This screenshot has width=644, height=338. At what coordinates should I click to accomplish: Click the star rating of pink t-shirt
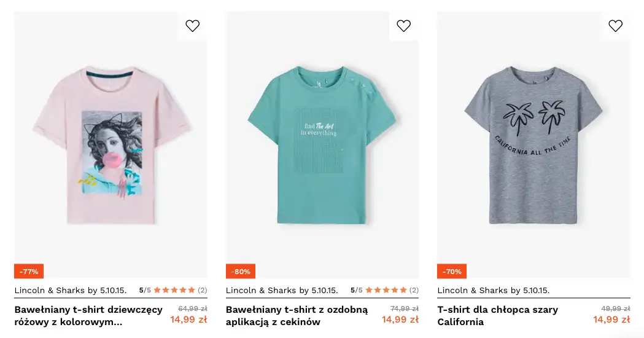pos(174,290)
